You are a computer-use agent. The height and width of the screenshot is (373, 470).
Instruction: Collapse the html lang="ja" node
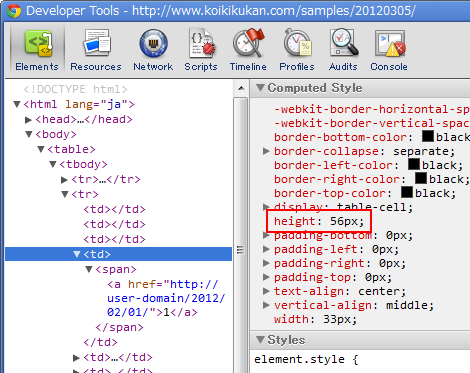[17, 104]
